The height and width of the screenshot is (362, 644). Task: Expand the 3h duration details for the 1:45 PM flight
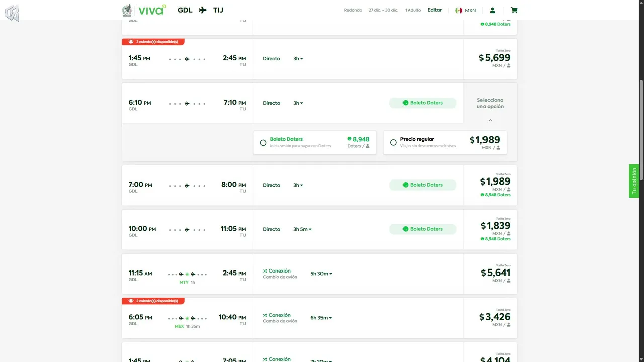(298, 59)
